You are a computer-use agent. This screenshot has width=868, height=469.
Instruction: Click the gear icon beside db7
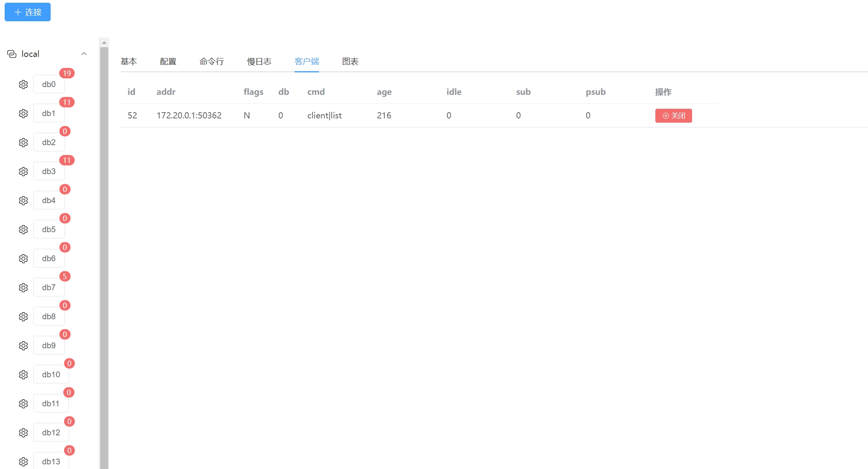pos(23,288)
